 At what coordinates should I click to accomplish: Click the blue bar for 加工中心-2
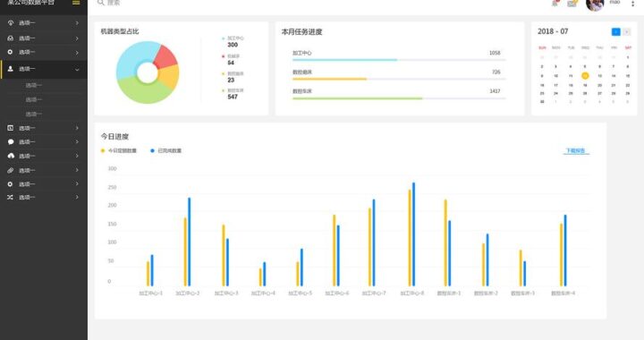pos(190,242)
